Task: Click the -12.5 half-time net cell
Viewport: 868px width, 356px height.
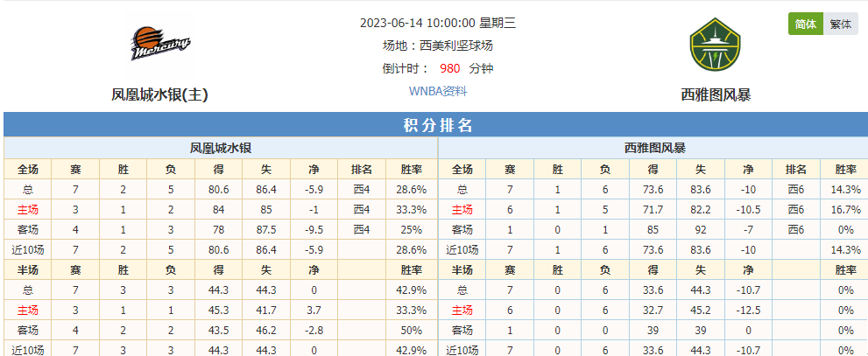Action: pos(748,311)
